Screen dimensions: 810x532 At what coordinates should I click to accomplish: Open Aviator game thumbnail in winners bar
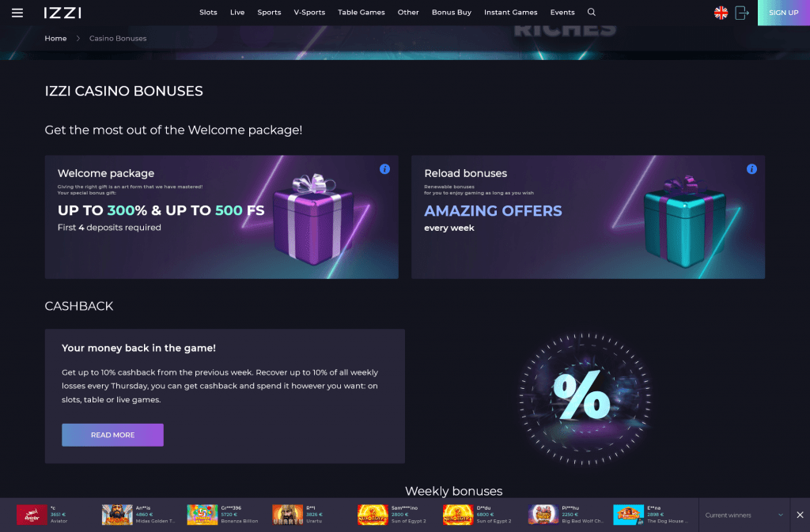pos(32,515)
